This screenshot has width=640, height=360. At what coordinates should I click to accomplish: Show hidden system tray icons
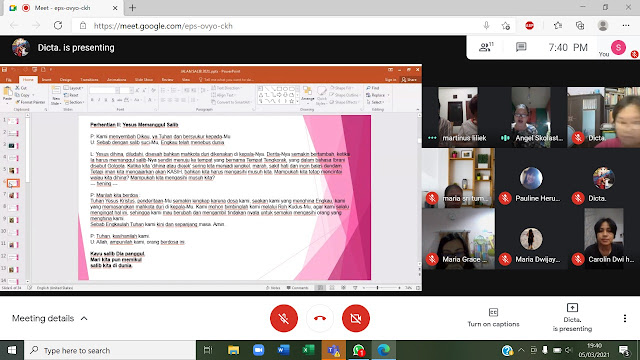coord(521,350)
